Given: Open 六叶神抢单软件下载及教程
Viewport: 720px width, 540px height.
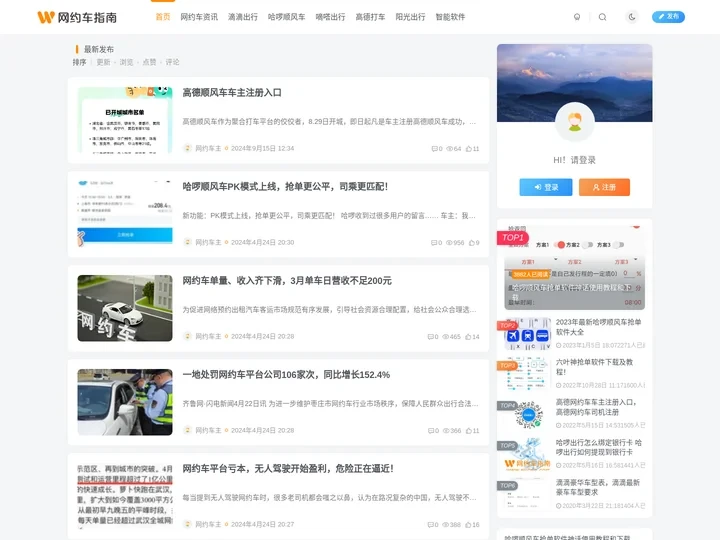Looking at the screenshot, I should [594, 367].
